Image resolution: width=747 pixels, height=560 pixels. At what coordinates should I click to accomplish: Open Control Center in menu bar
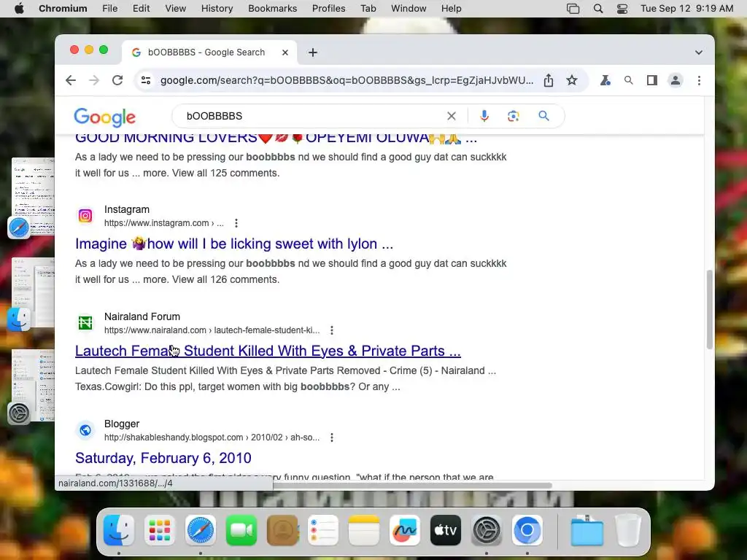[x=622, y=9]
